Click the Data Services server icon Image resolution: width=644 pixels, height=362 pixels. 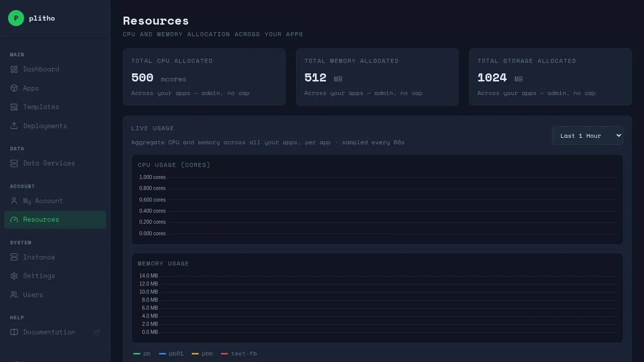coord(14,163)
